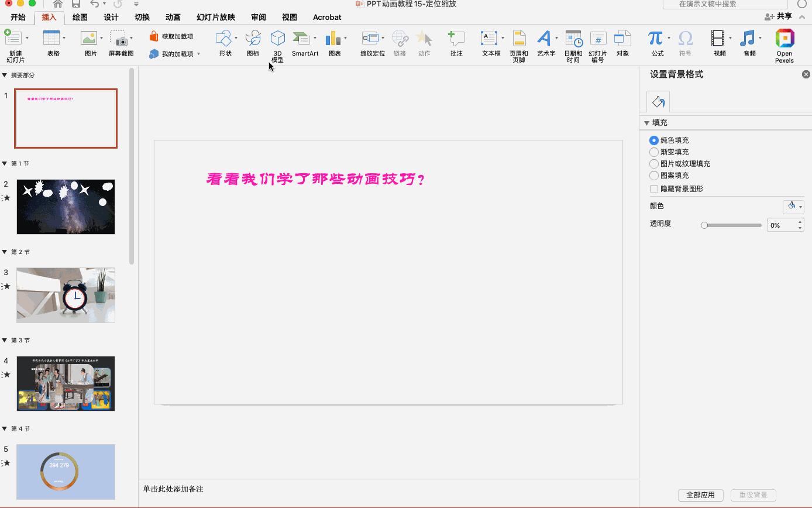The image size is (812, 508).
Task: Insert a 文本框 text box
Action: pyautogui.click(x=490, y=44)
